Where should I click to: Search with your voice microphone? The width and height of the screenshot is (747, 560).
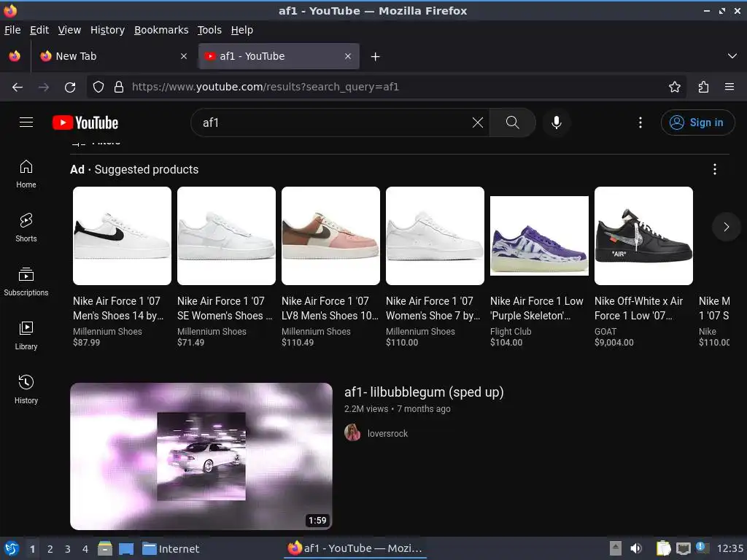pos(556,122)
